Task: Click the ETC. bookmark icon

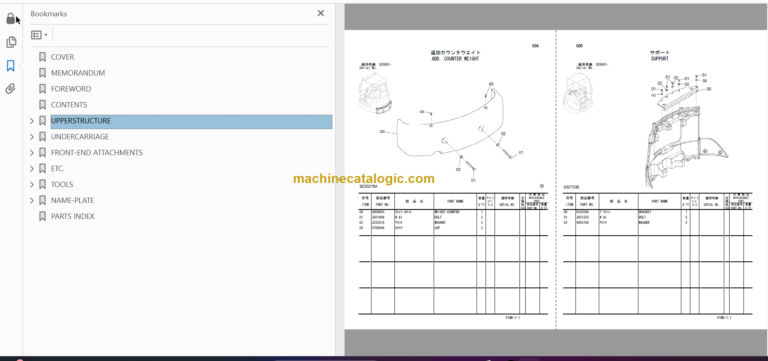Action: click(x=43, y=168)
